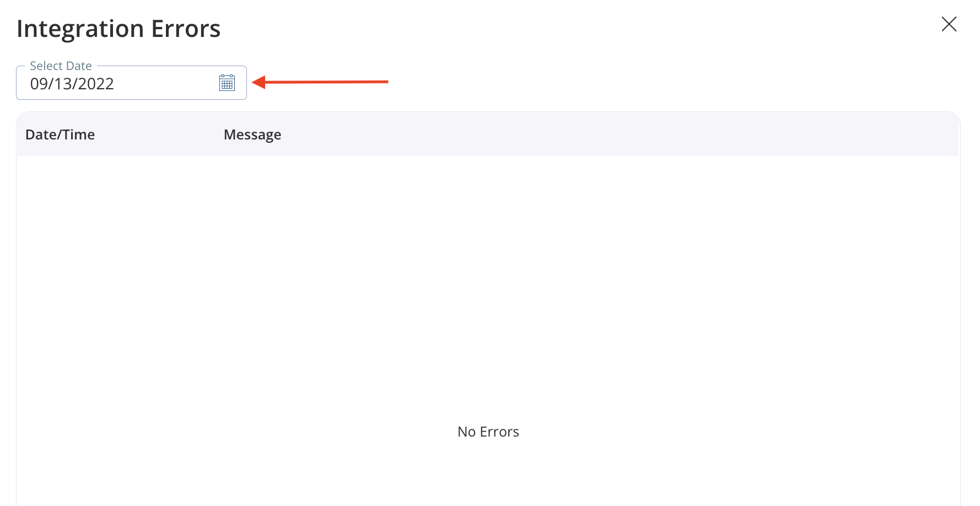This screenshot has height=506, width=980.
Task: Select the day segment "13" in the date
Action: 63,84
